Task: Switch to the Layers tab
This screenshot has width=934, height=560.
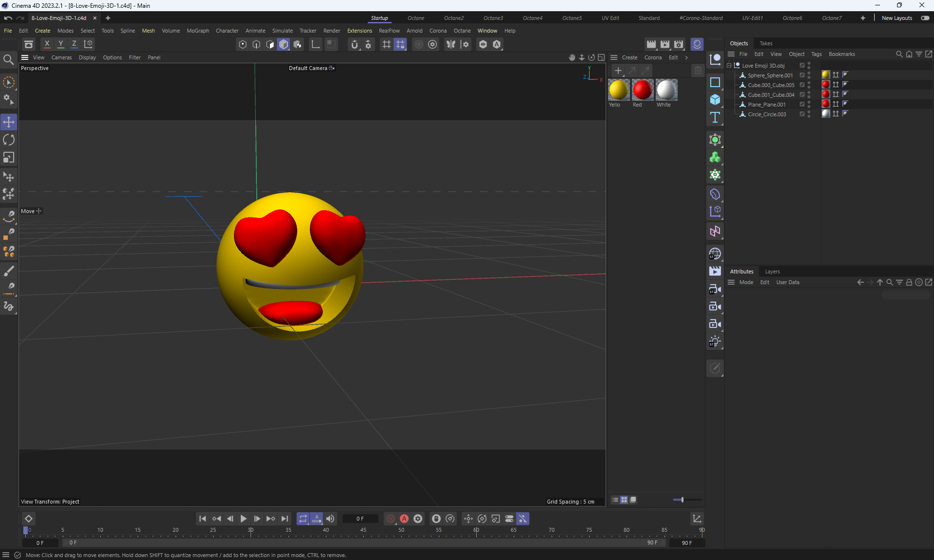Action: point(772,271)
